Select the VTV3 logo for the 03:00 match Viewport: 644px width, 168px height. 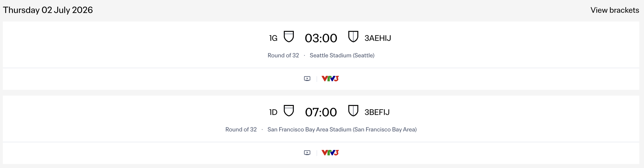pos(330,79)
